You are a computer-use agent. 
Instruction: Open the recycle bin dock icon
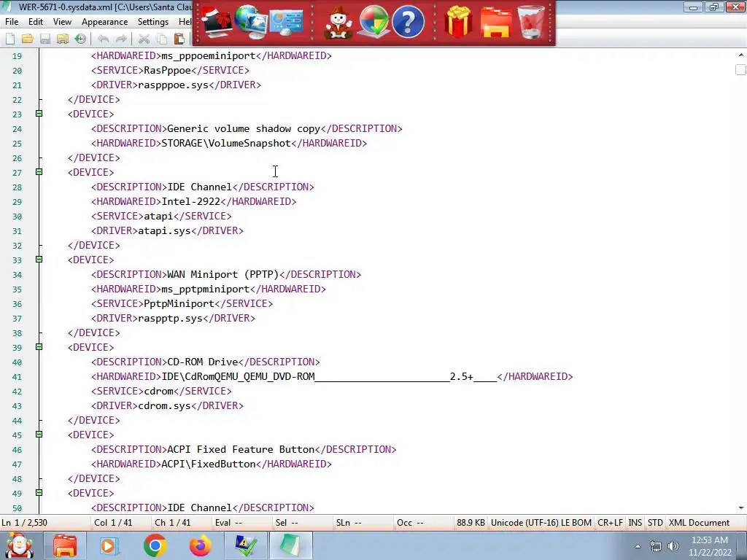[531, 22]
